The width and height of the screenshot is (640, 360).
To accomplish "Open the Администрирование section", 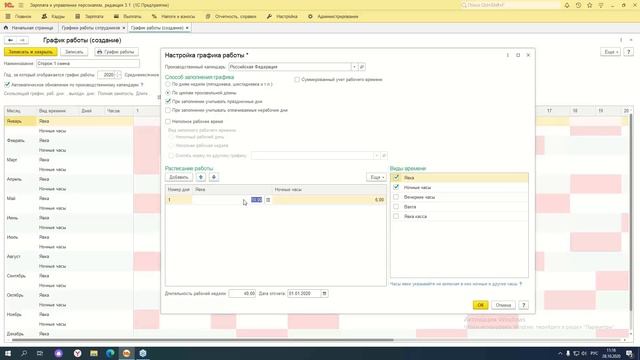I will point(333,16).
